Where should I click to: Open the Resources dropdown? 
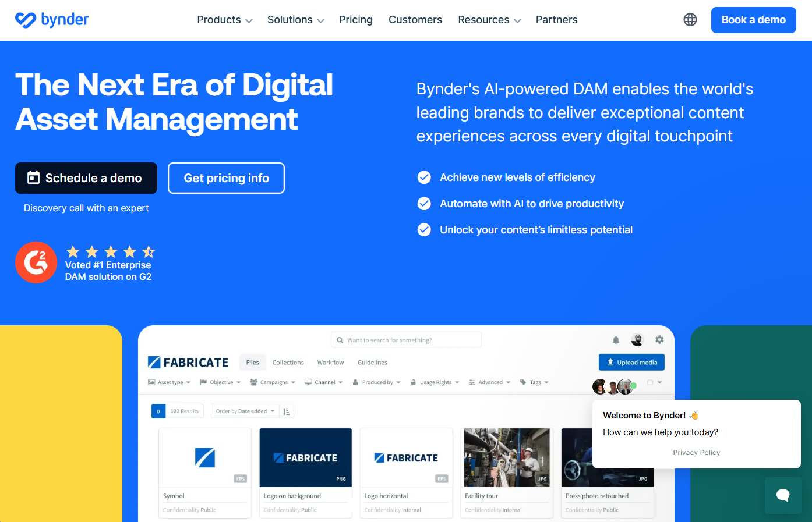pos(489,20)
